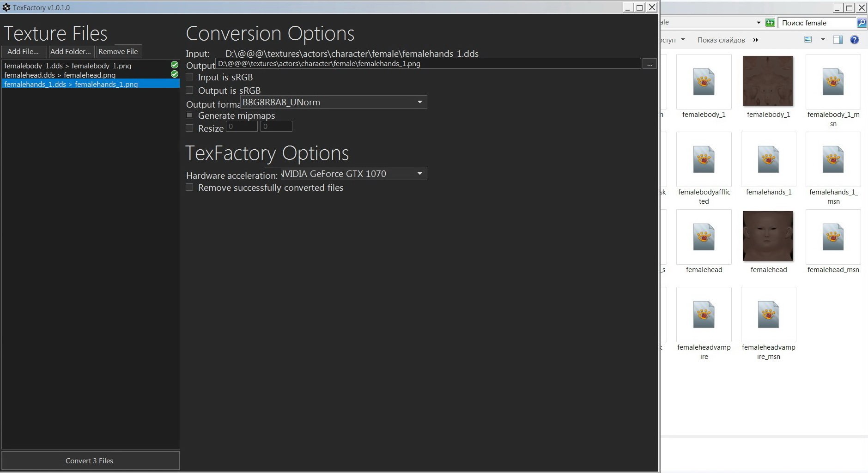Image resolution: width=868 pixels, height=473 pixels.
Task: Open the femalehead face texture thumbnail
Action: point(768,236)
